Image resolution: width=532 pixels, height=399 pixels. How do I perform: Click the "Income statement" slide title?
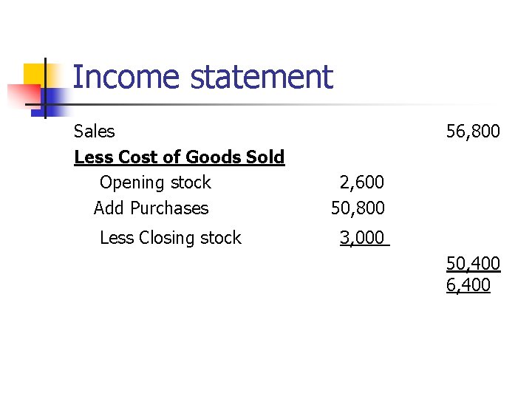[x=203, y=77]
